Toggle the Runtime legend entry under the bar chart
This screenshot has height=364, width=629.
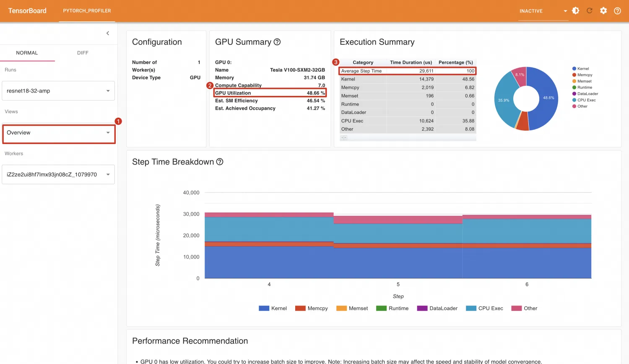click(392, 308)
